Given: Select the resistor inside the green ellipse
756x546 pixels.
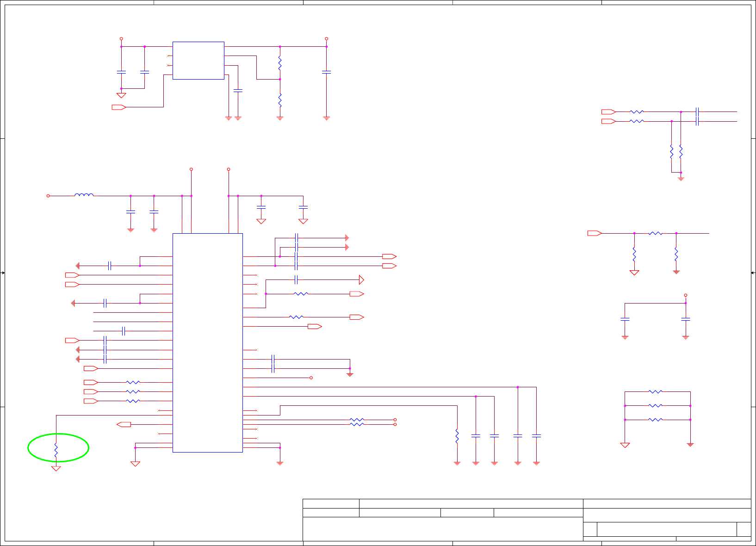Looking at the screenshot, I should pyautogui.click(x=56, y=451).
